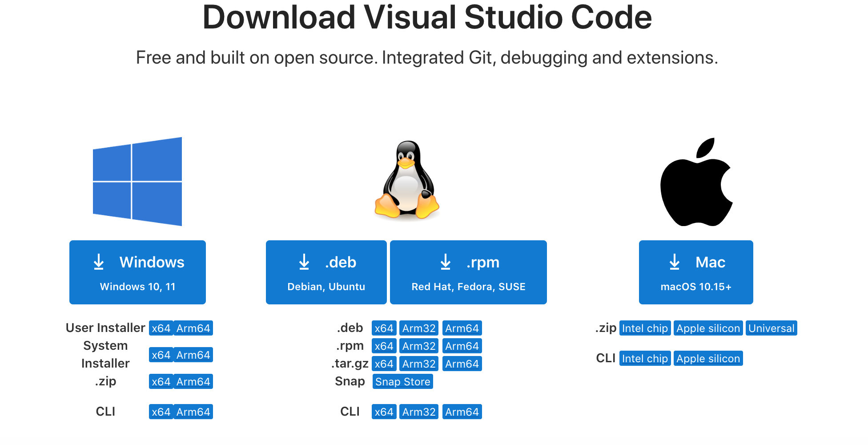
Task: Click the 'Snap' label in Linux column
Action: coord(350,381)
